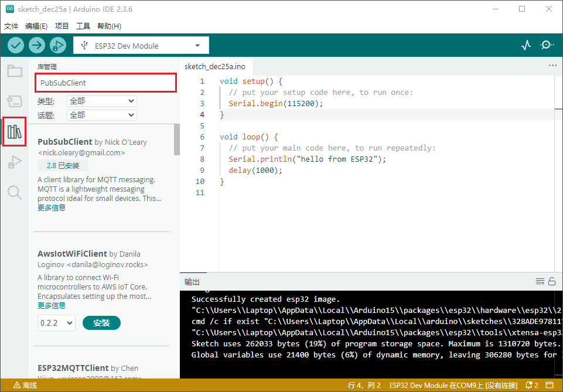
Task: Toggle output word wrap icon
Action: pyautogui.click(x=540, y=282)
